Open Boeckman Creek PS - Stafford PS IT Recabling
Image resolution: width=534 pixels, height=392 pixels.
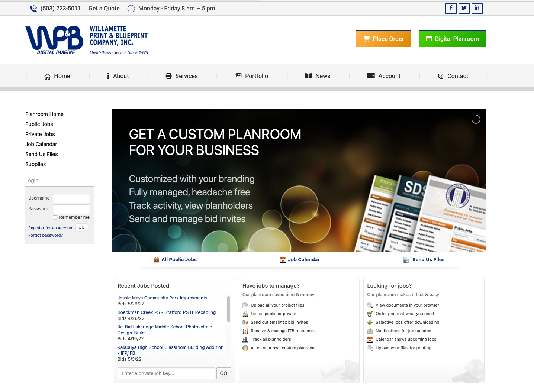pos(167,312)
